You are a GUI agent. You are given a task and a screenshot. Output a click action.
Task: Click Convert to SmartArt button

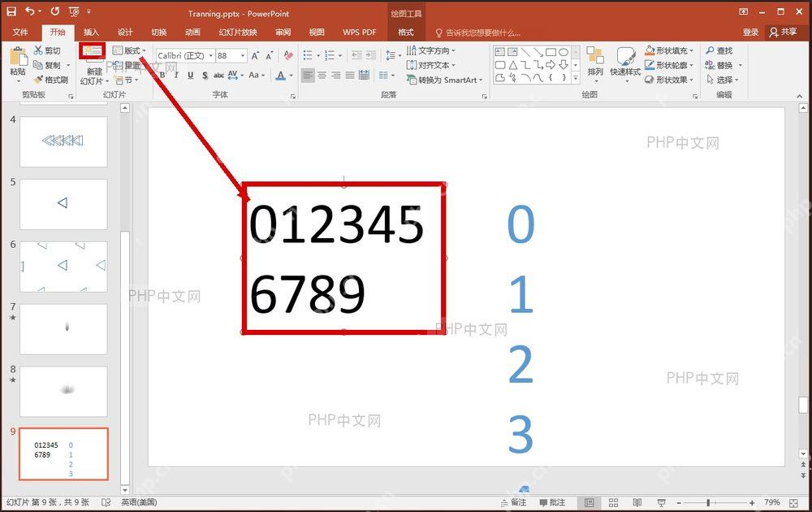point(444,80)
